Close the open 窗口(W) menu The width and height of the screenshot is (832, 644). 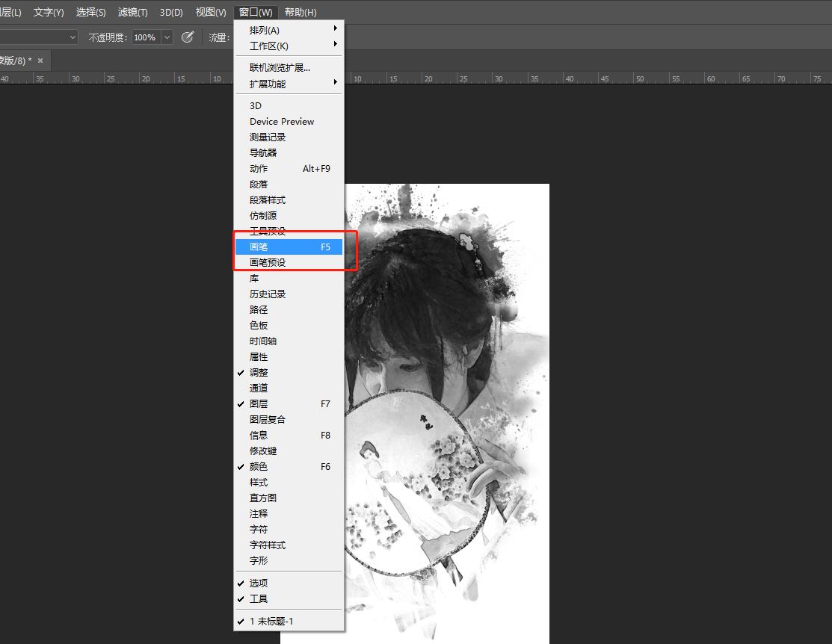pos(256,12)
